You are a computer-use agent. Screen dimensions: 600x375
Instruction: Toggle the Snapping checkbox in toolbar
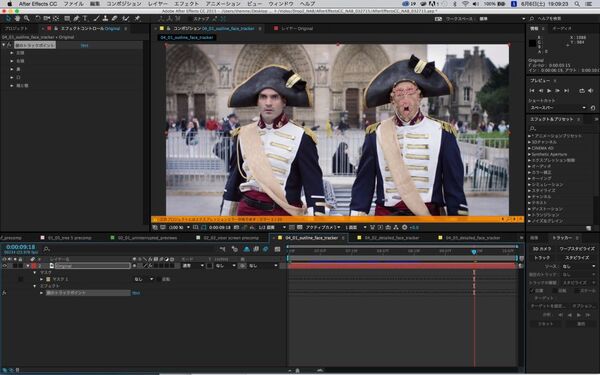tap(189, 18)
